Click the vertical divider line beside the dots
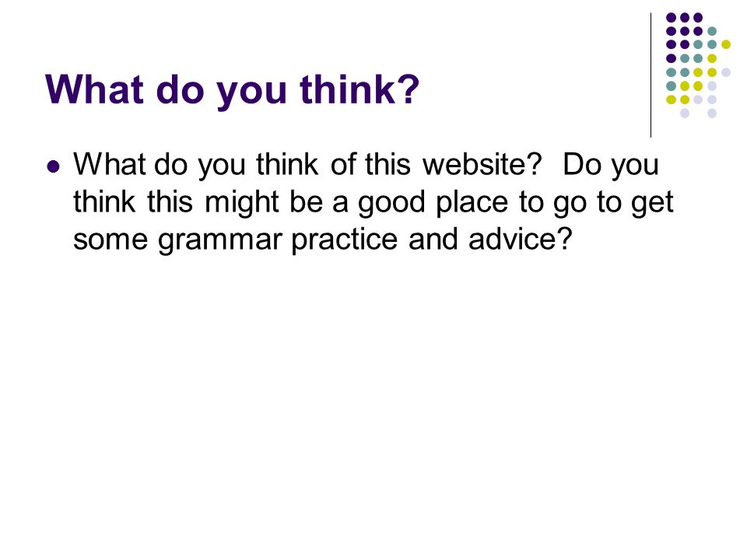This screenshot has height=560, width=747. (x=651, y=75)
